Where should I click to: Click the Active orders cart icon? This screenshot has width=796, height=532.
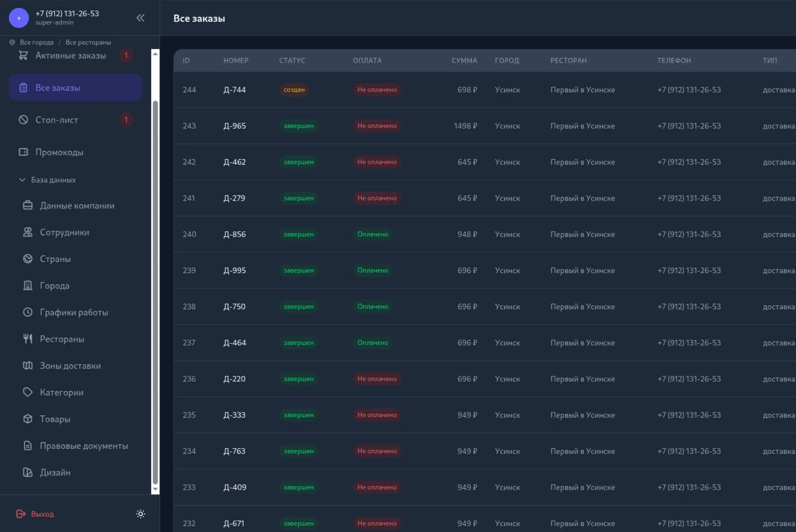(23, 55)
